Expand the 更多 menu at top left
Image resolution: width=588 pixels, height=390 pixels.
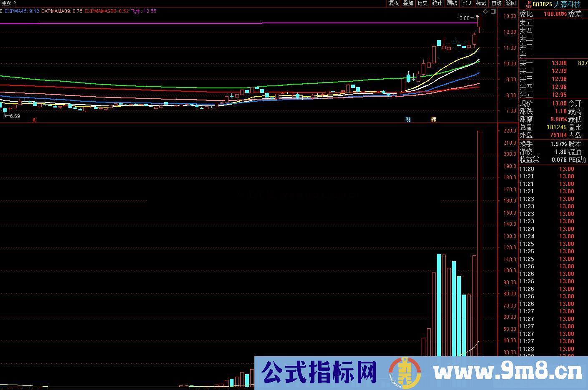(x=8, y=2)
